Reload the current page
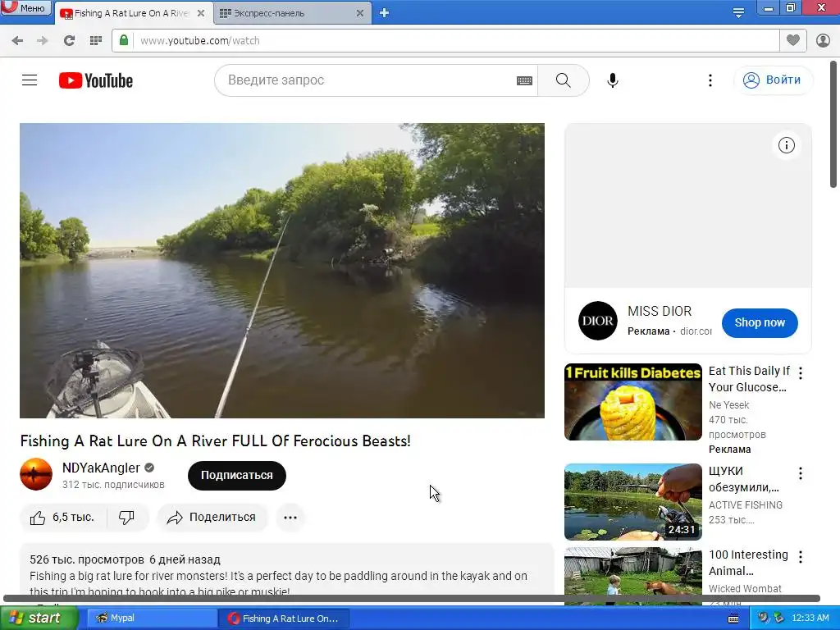 (69, 41)
